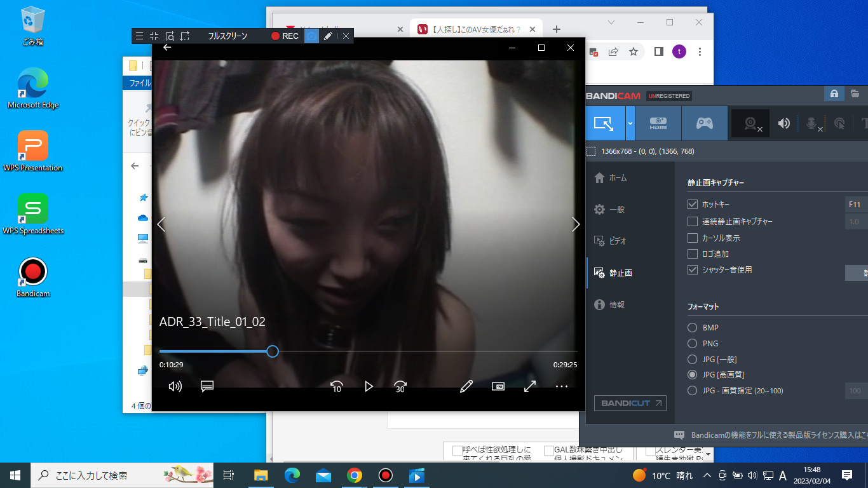Play the paused video
Viewport: 868px width, 488px height.
click(x=369, y=386)
